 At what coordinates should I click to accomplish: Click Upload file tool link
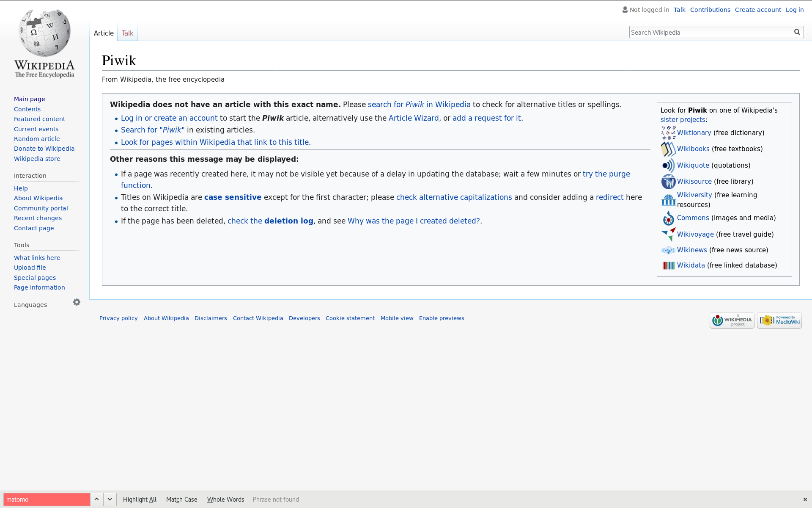[x=30, y=268]
